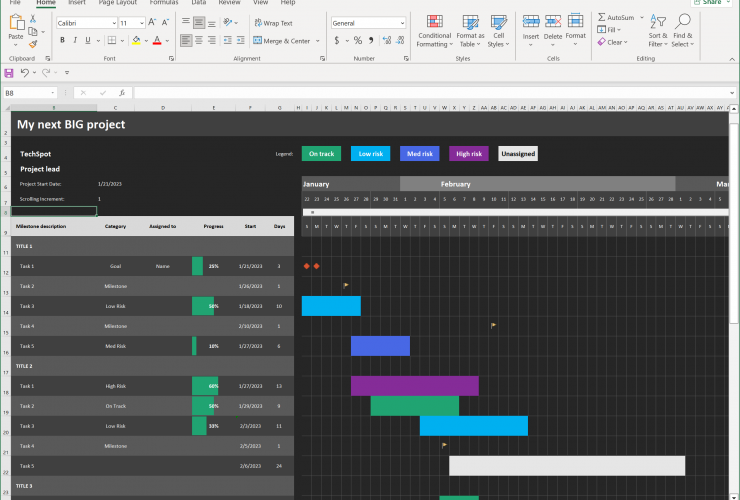Click inside the Name Box showing B8

[x=25, y=93]
